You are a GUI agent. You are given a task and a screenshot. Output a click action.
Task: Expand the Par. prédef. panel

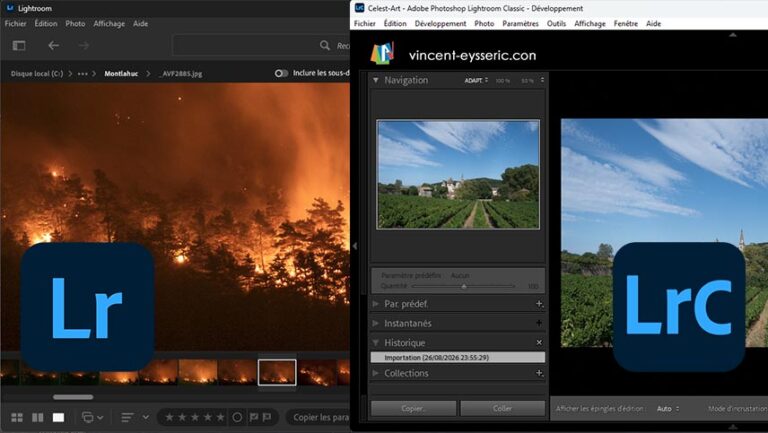coord(376,304)
